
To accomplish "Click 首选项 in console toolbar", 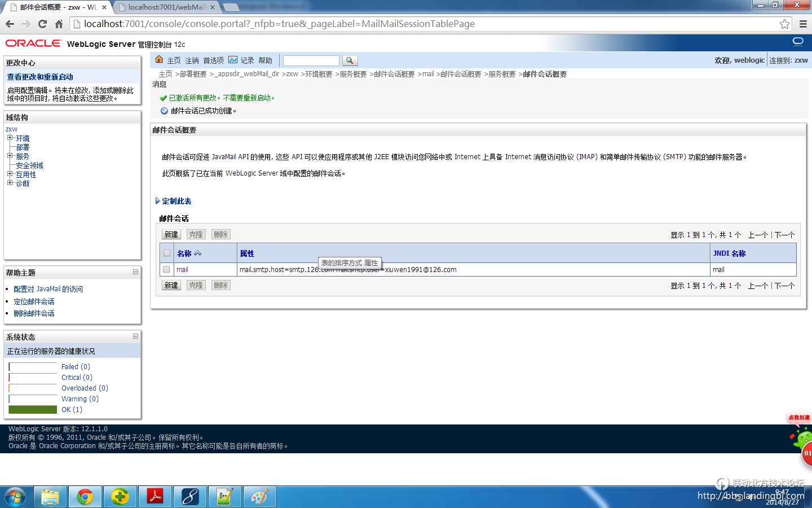I will point(213,60).
